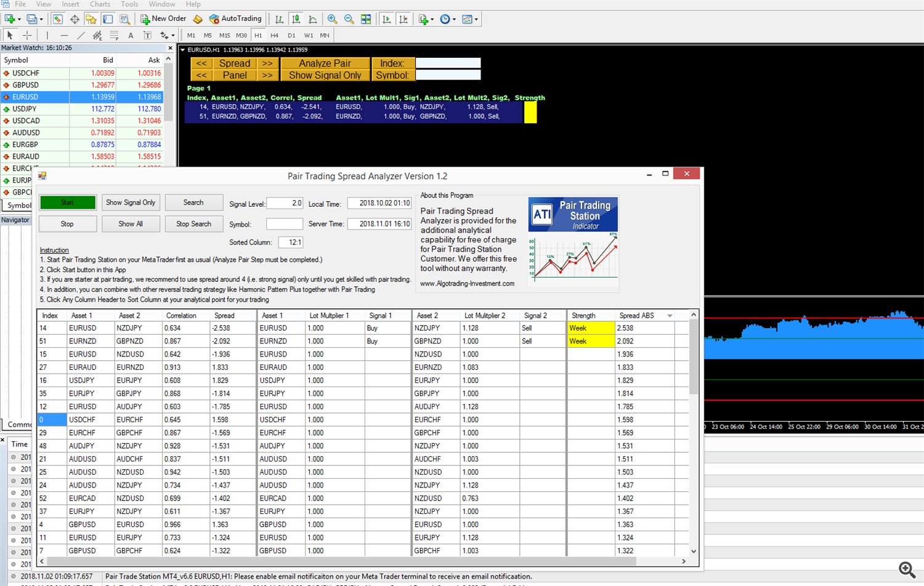Image resolution: width=924 pixels, height=586 pixels.
Task: Open the Insert menu
Action: 70,4
